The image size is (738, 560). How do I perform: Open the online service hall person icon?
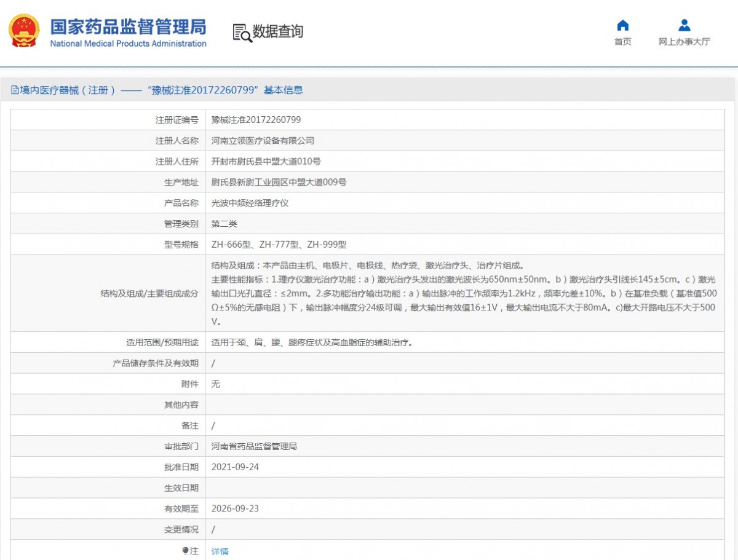684,25
